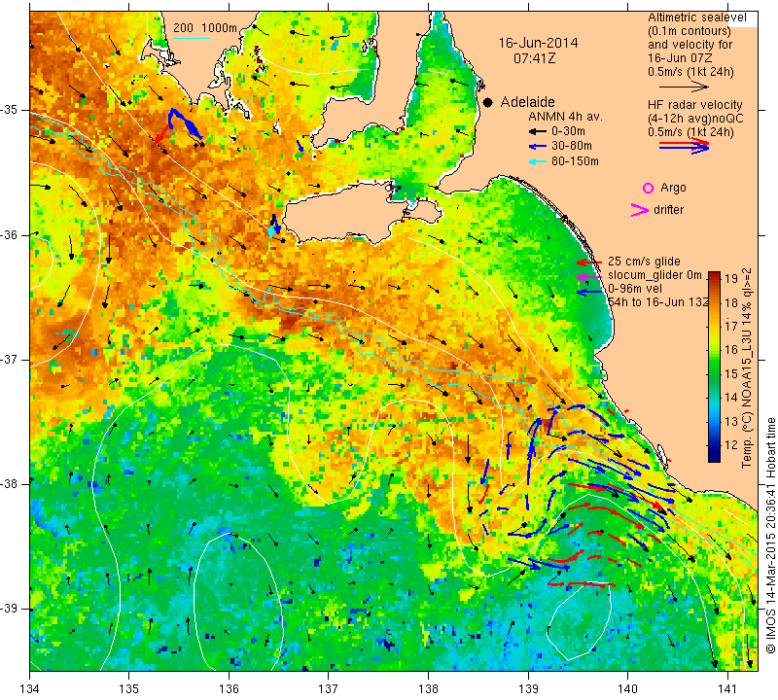Click the altimetric velocity scale arrow
The width and height of the screenshot is (778, 700).
(684, 87)
